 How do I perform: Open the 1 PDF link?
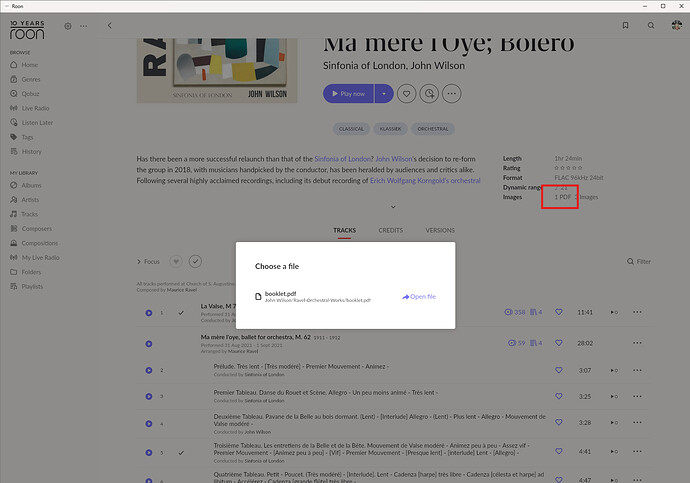pos(562,197)
